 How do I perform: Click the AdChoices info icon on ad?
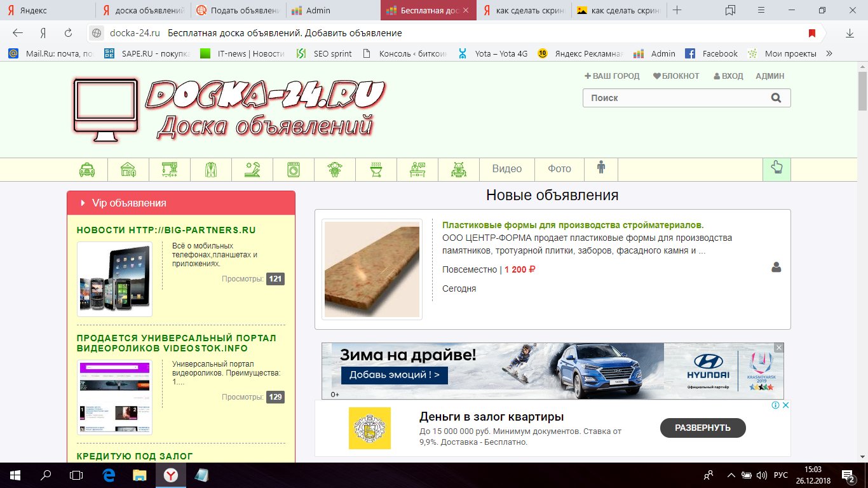pyautogui.click(x=775, y=405)
